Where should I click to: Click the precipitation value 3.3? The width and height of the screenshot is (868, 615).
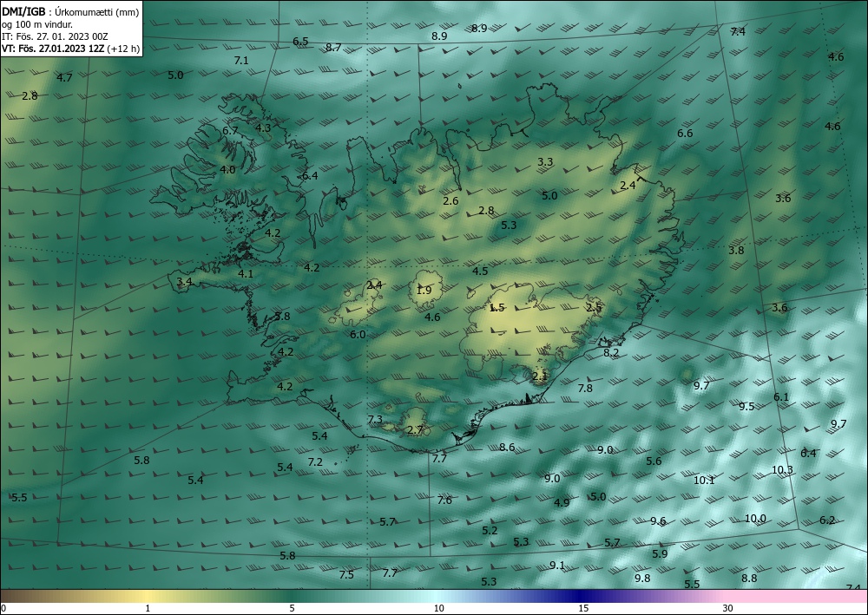[545, 162]
